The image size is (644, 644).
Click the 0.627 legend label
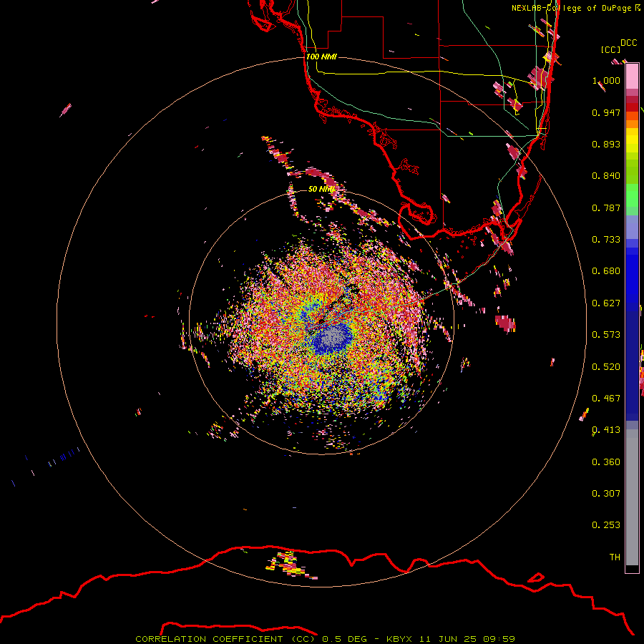point(606,303)
